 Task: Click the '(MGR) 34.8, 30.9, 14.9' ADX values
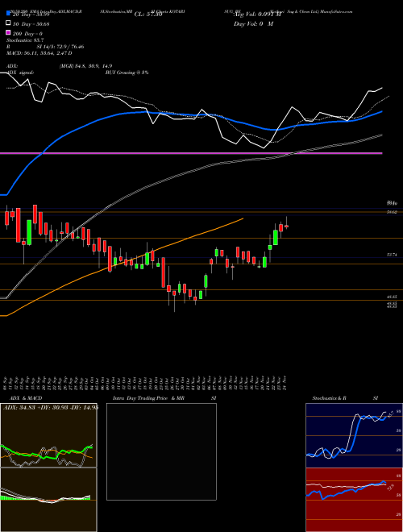point(85,66)
